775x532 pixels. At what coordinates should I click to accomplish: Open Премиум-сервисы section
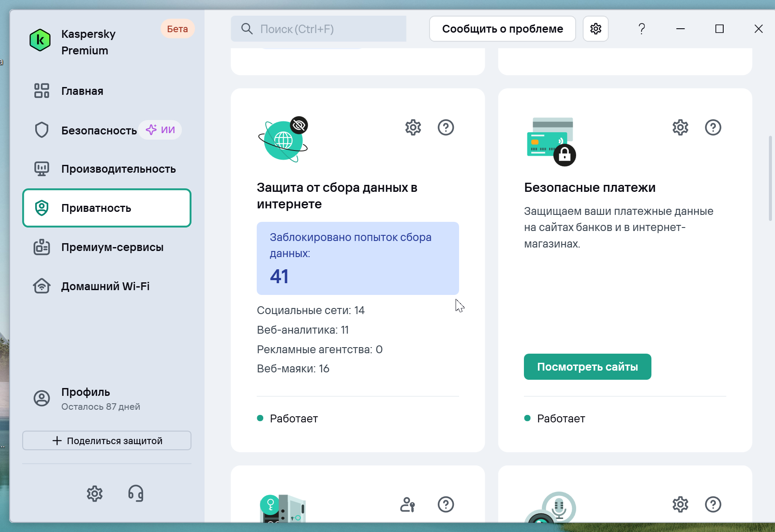[107, 247]
